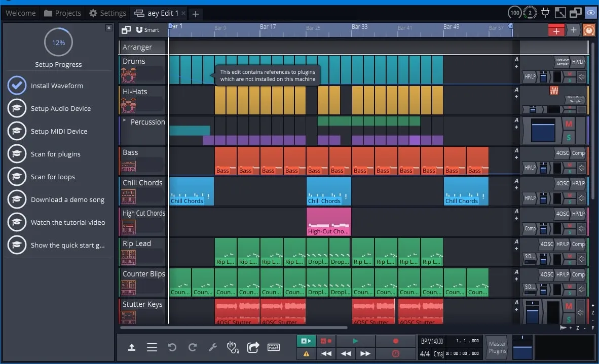The height and width of the screenshot is (364, 599).
Task: Toggle Install Waveform checkmark
Action: point(17,86)
